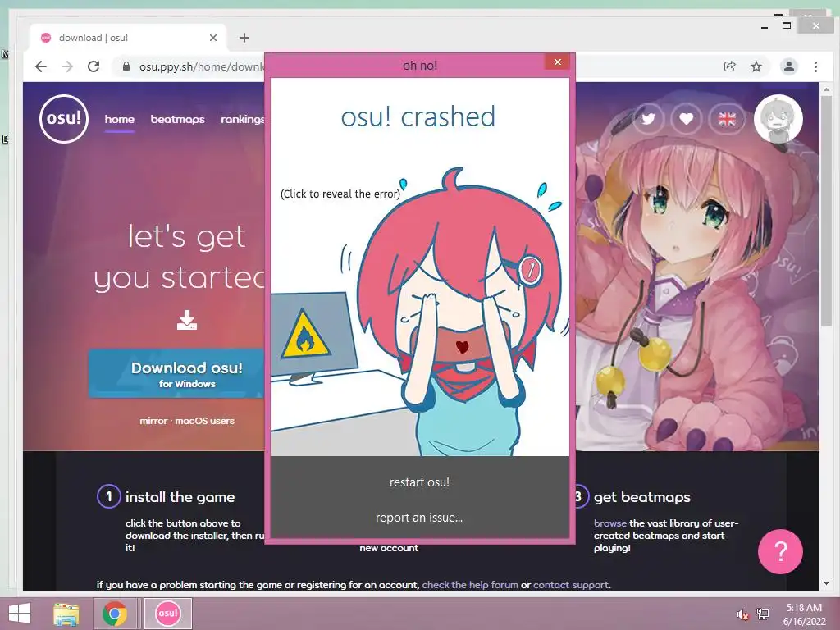
Task: Open a new Chrome tab
Action: point(244,38)
